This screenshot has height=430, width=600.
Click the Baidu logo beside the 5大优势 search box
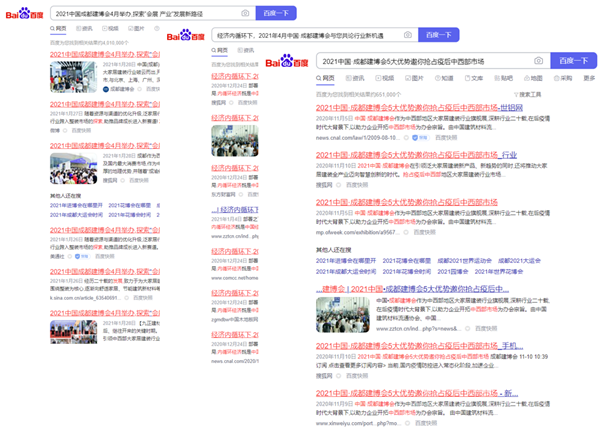(x=287, y=61)
